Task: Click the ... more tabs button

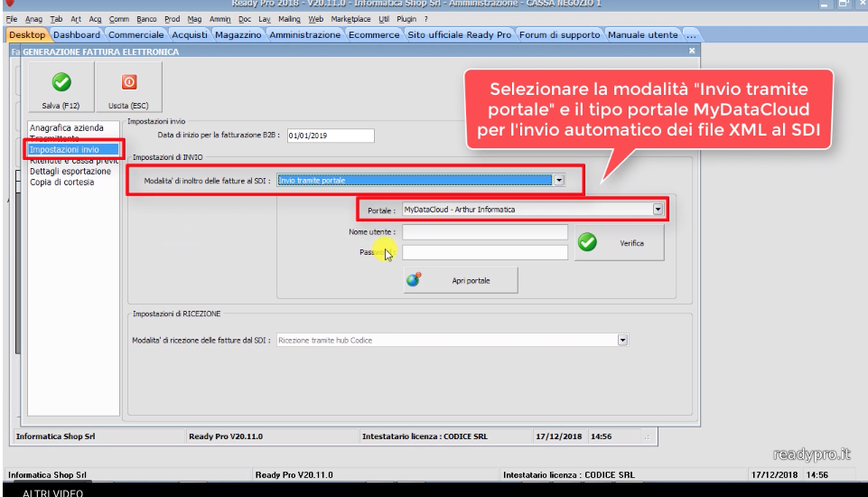Action: (x=691, y=34)
